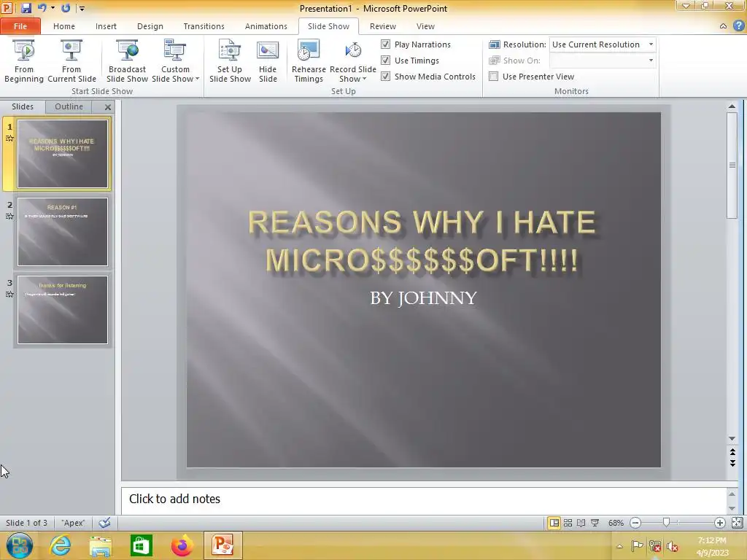Disable Show Media Controls checkbox
747x560 pixels.
pyautogui.click(x=385, y=76)
